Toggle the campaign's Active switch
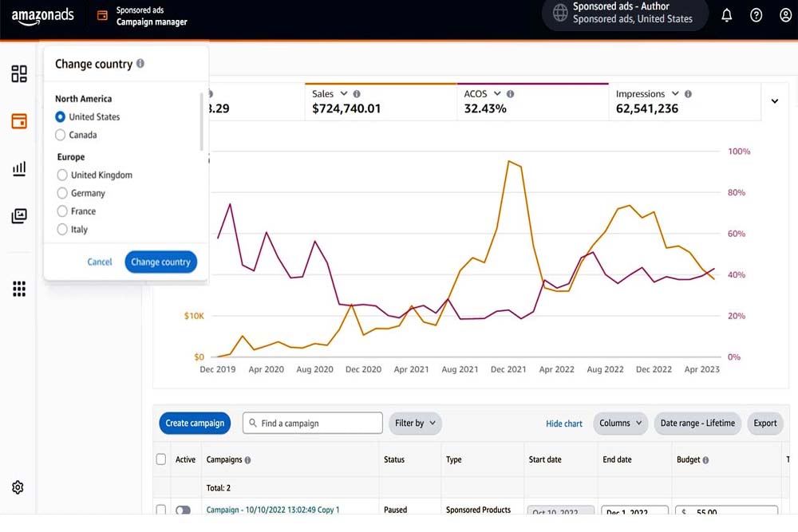 coord(183,509)
